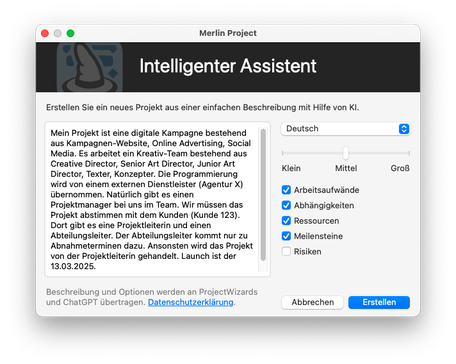Screen dimensions: 456x364
Task: Open the Deutsch language dropdown
Action: [346, 129]
